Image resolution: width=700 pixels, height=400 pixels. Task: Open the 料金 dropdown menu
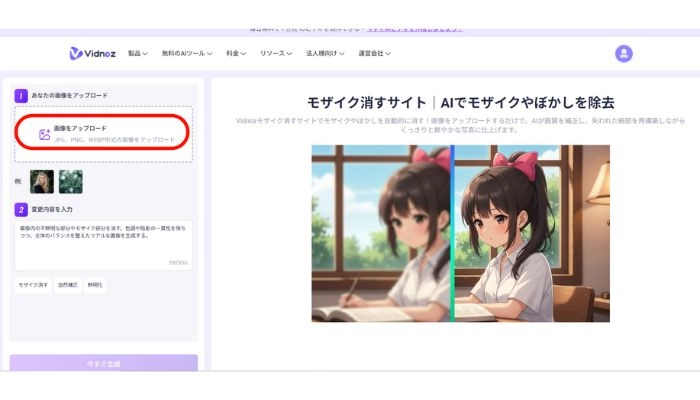coord(236,54)
